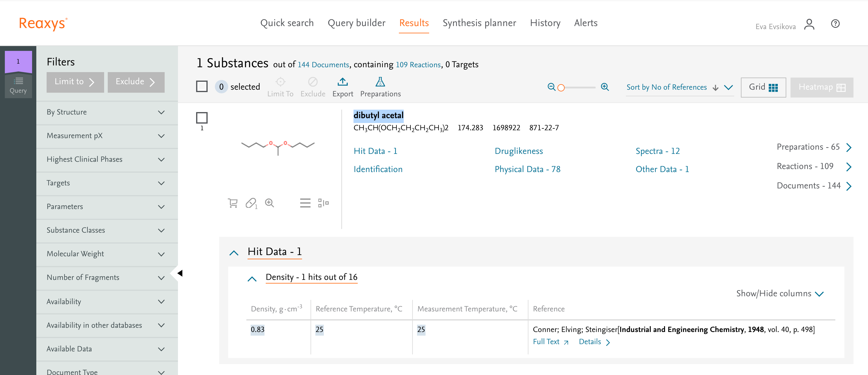Screen dimensions: 868x375
Task: Tick the select-all checkbox beside '0 selected'
Action: 202,86
